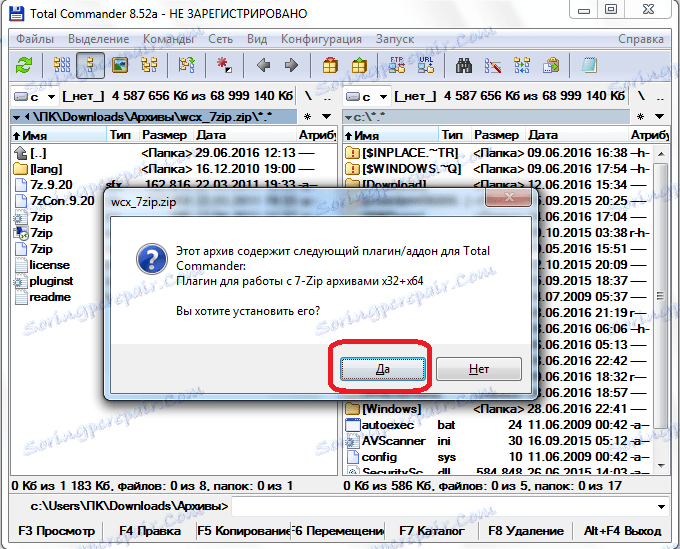The image size is (680, 549).
Task: Click the Pack files gift box icon
Action: click(x=330, y=65)
